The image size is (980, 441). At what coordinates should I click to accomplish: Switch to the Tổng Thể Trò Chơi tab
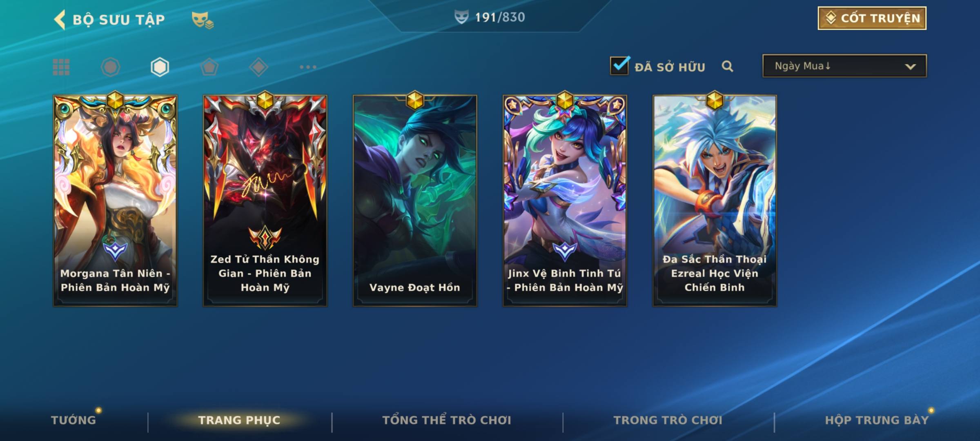coord(447,420)
